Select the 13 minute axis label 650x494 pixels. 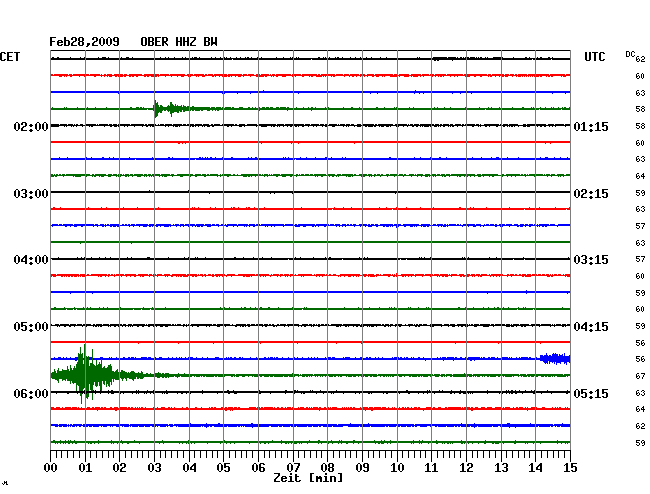[x=501, y=467]
